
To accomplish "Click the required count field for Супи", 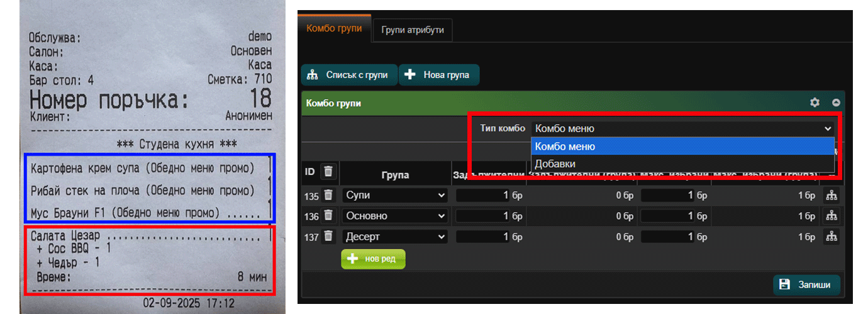I will point(482,196).
